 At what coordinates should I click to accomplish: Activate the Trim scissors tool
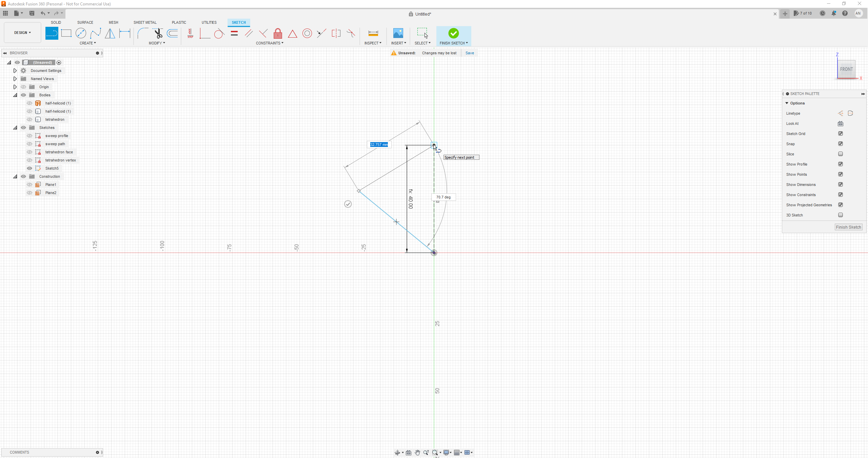pyautogui.click(x=158, y=33)
